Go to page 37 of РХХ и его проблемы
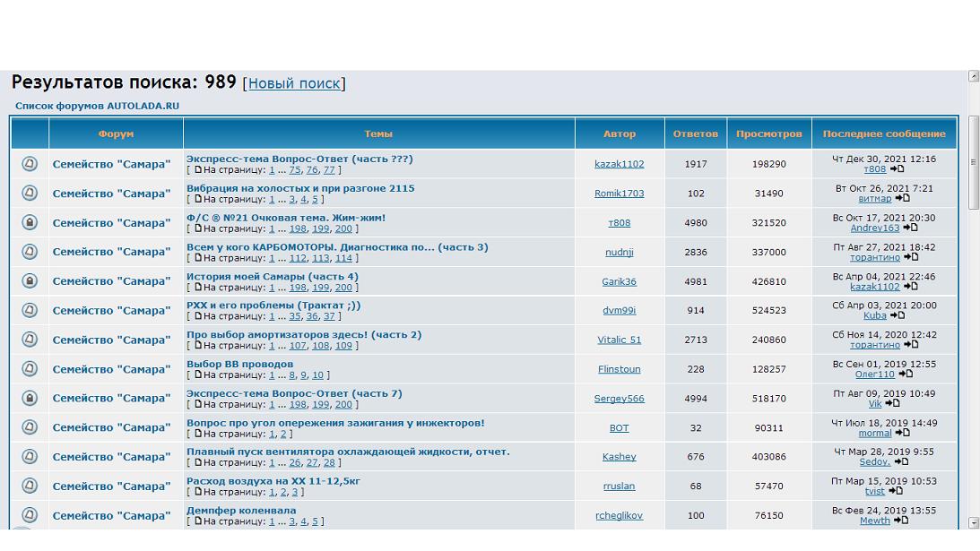 tap(329, 316)
